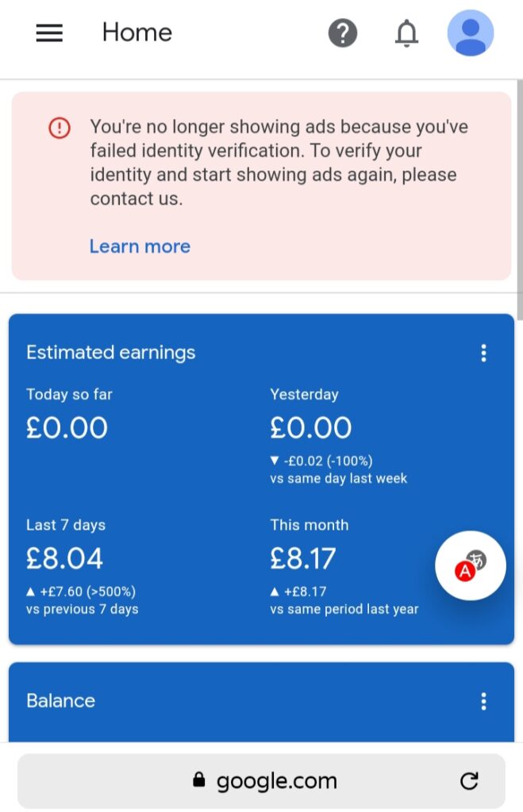This screenshot has height=812, width=523.
Task: Open Estimated earnings three-dot options menu
Action: (483, 353)
